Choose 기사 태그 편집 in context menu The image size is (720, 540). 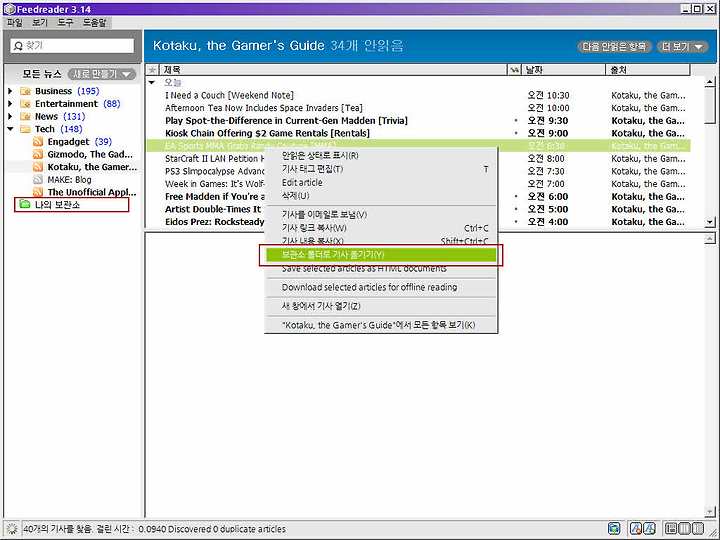(381, 169)
